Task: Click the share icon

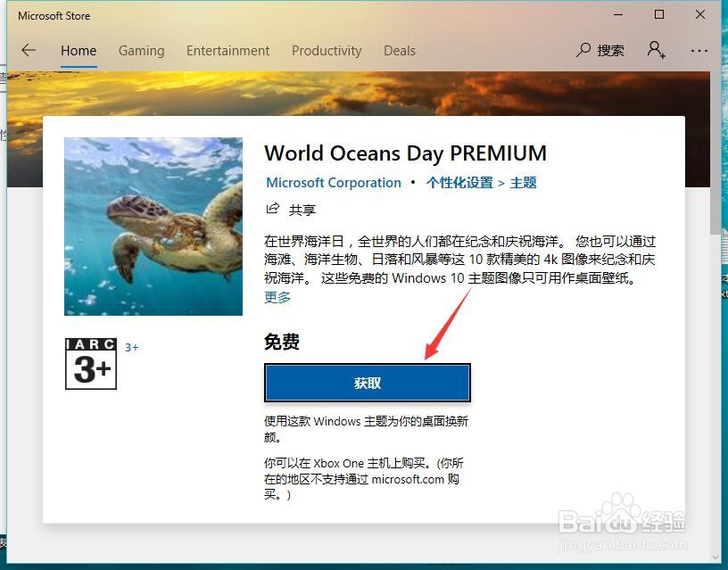Action: [272, 209]
